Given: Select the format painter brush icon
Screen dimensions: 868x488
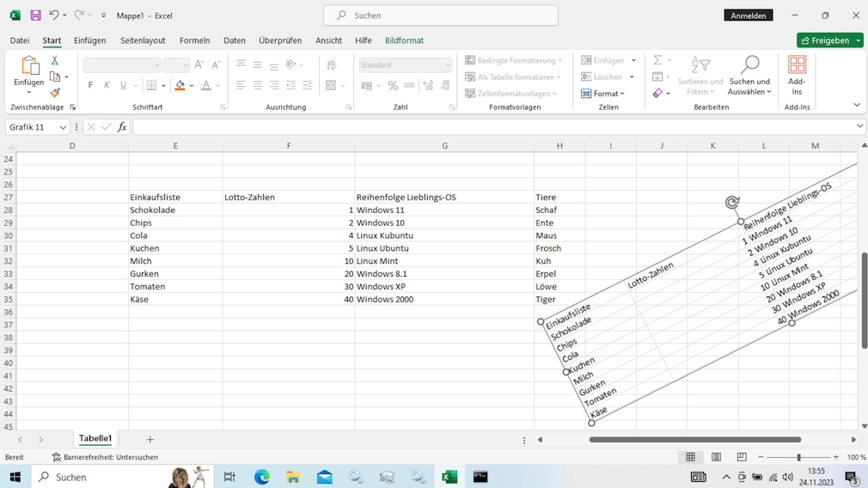Looking at the screenshot, I should (55, 93).
